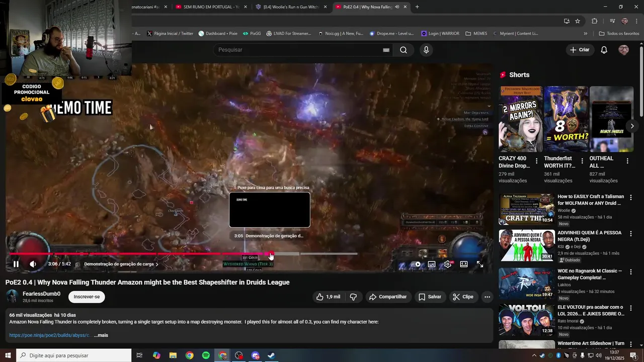Open the Criar create menu
The height and width of the screenshot is (362, 644).
[580, 50]
